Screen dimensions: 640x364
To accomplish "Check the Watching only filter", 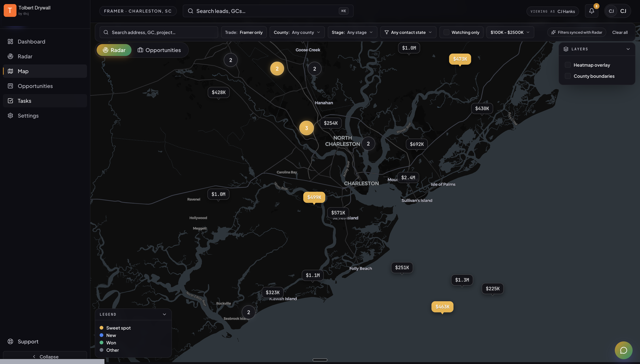I will click(446, 32).
